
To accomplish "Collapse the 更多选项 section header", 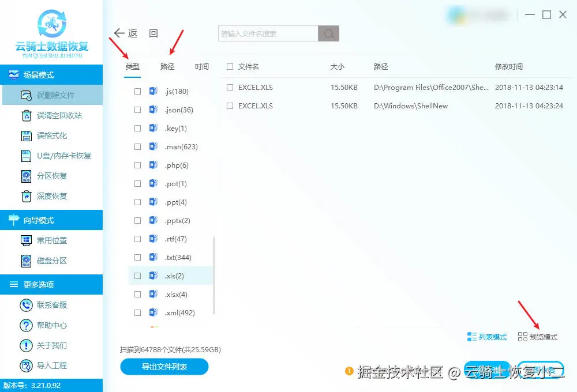I will 51,284.
